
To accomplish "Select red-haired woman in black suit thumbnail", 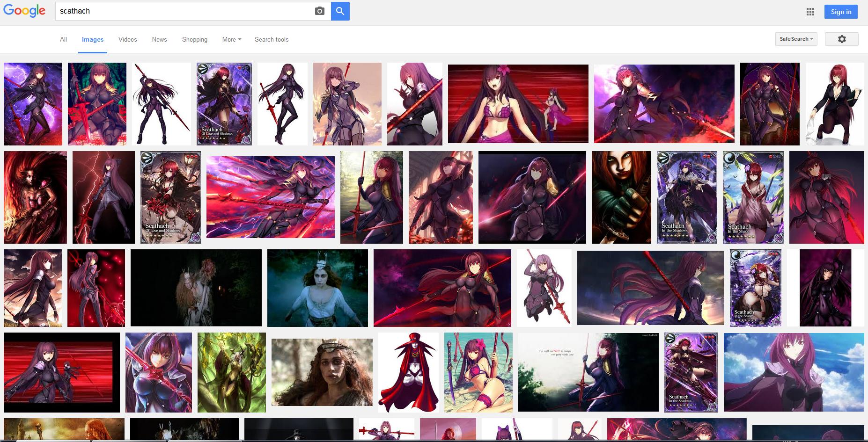I will click(835, 104).
